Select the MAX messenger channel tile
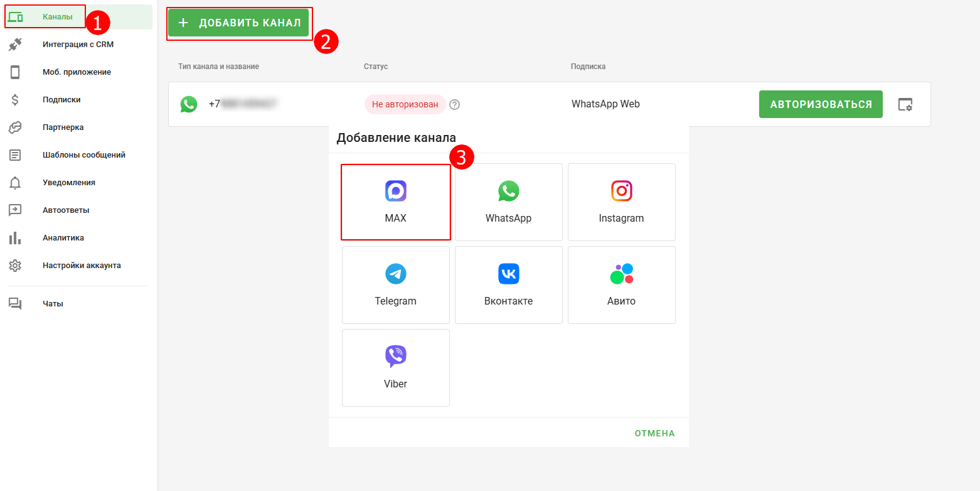This screenshot has width=980, height=491. click(x=396, y=202)
